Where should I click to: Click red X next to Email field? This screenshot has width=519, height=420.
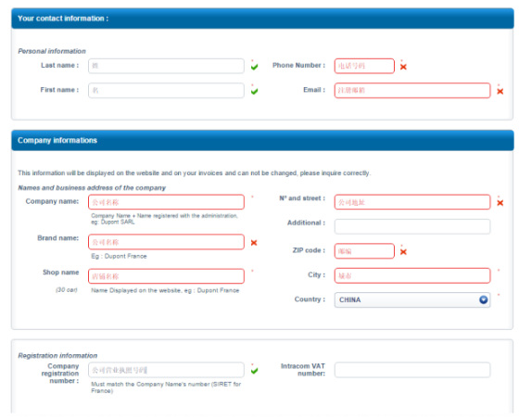500,91
